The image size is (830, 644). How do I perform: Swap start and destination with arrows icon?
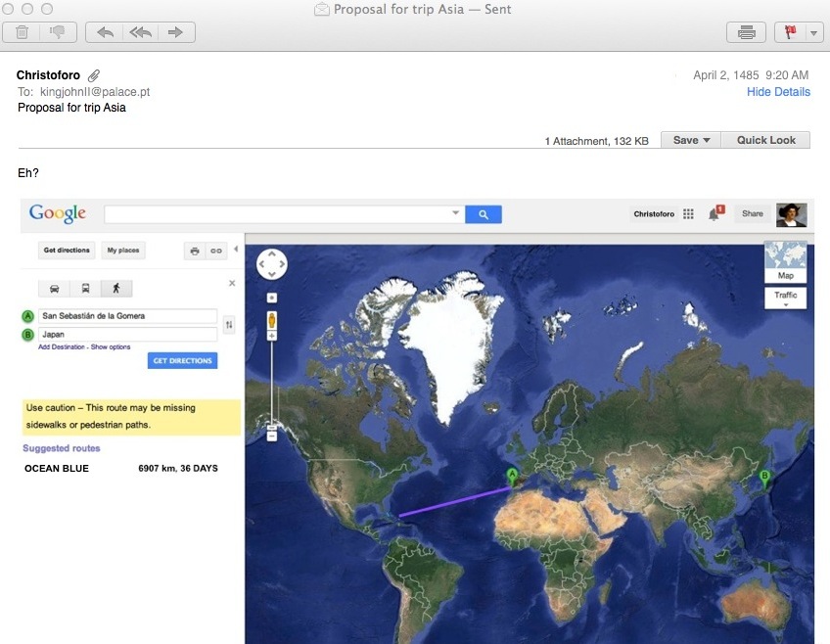[x=229, y=324]
